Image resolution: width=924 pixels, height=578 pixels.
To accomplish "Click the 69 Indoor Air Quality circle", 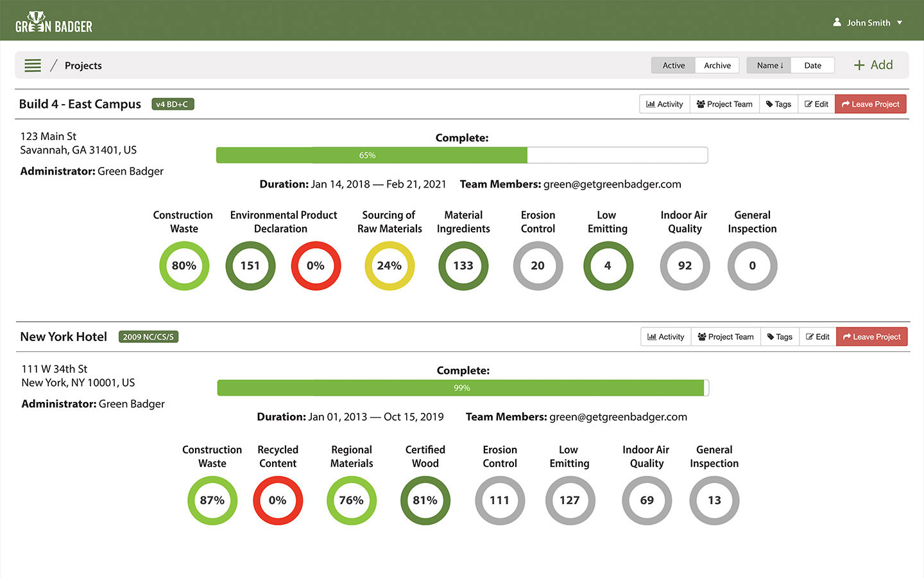I will pyautogui.click(x=647, y=500).
